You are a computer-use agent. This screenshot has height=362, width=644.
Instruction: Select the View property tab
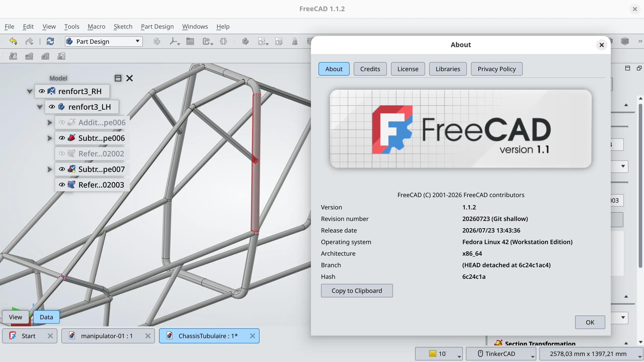pyautogui.click(x=16, y=317)
